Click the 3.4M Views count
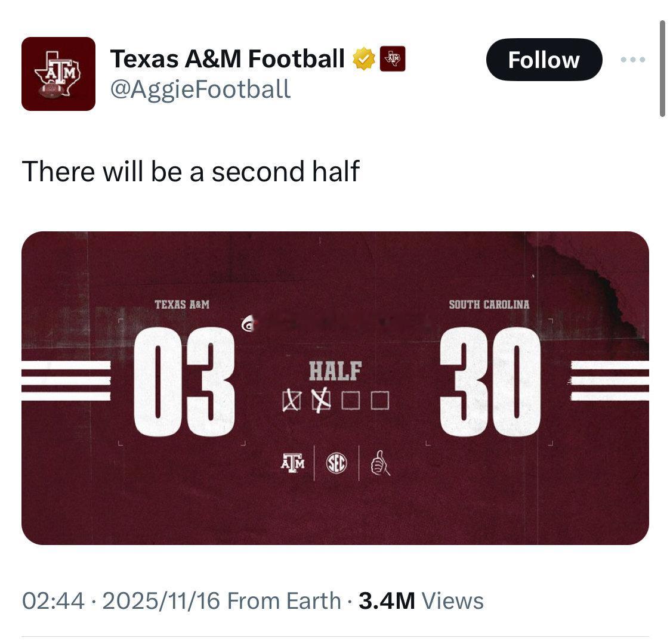 point(421,600)
